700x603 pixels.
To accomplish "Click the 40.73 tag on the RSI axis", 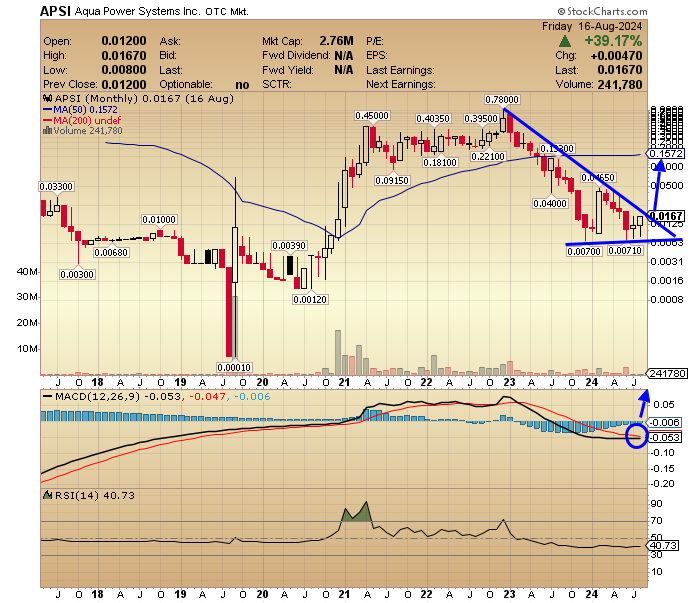I will click(663, 545).
